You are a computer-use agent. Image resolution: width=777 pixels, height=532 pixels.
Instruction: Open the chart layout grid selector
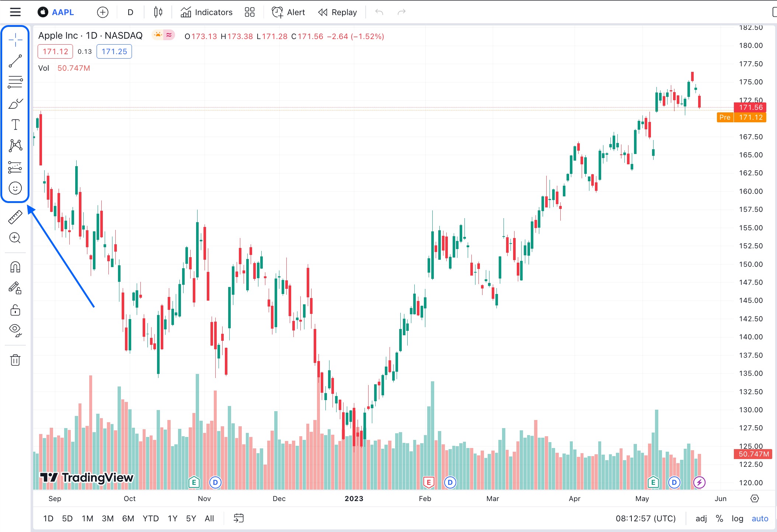click(x=250, y=12)
